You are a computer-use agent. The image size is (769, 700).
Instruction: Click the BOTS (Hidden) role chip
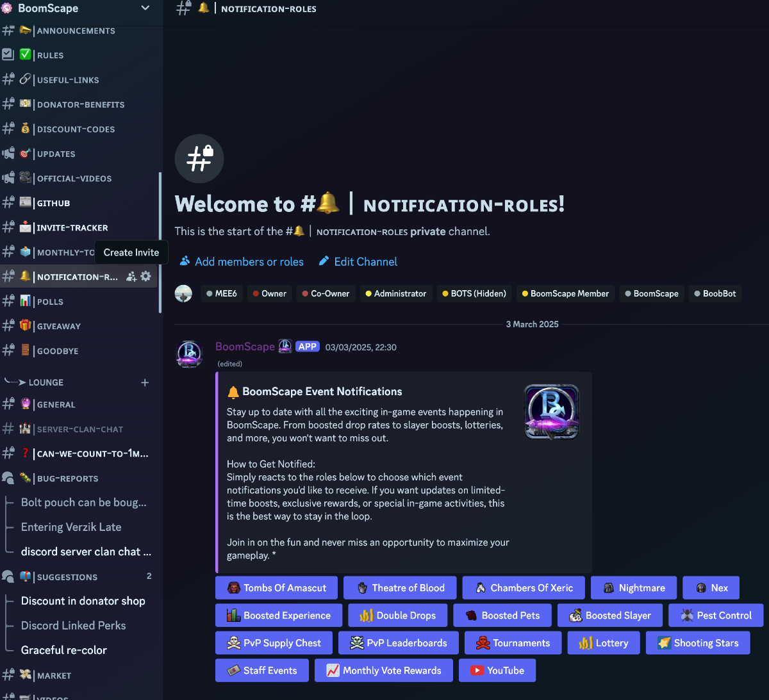[x=474, y=293]
